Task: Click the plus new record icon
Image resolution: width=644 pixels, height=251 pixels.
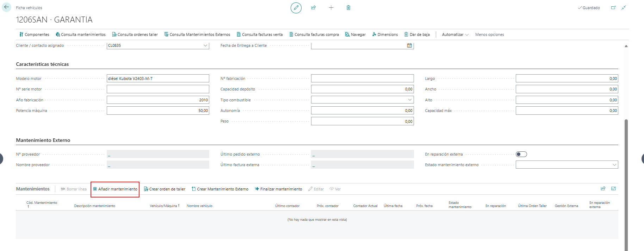Action: 331,8
